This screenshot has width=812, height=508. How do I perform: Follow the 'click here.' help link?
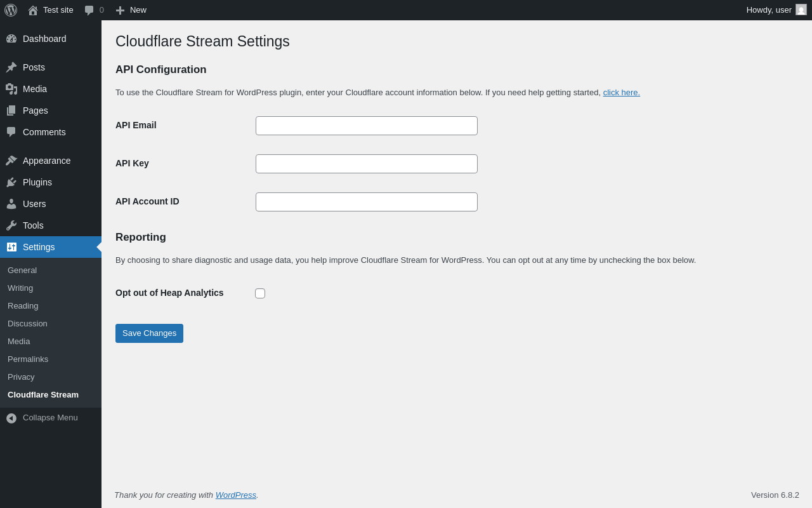[622, 93]
